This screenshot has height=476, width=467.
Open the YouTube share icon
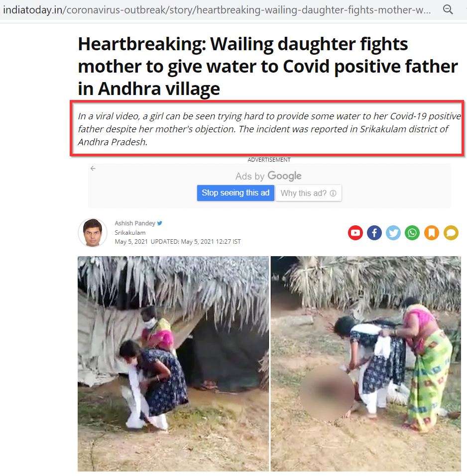click(x=355, y=233)
